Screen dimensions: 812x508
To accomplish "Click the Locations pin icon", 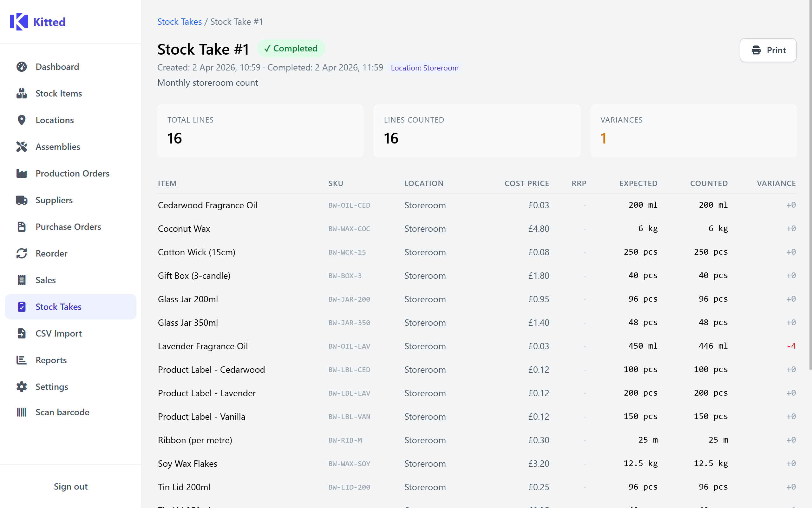I will pos(22,120).
